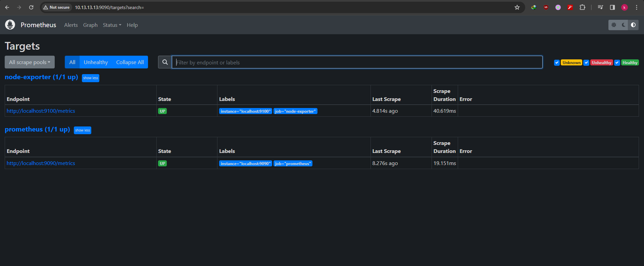Open browser extensions puzzle icon

click(582, 7)
